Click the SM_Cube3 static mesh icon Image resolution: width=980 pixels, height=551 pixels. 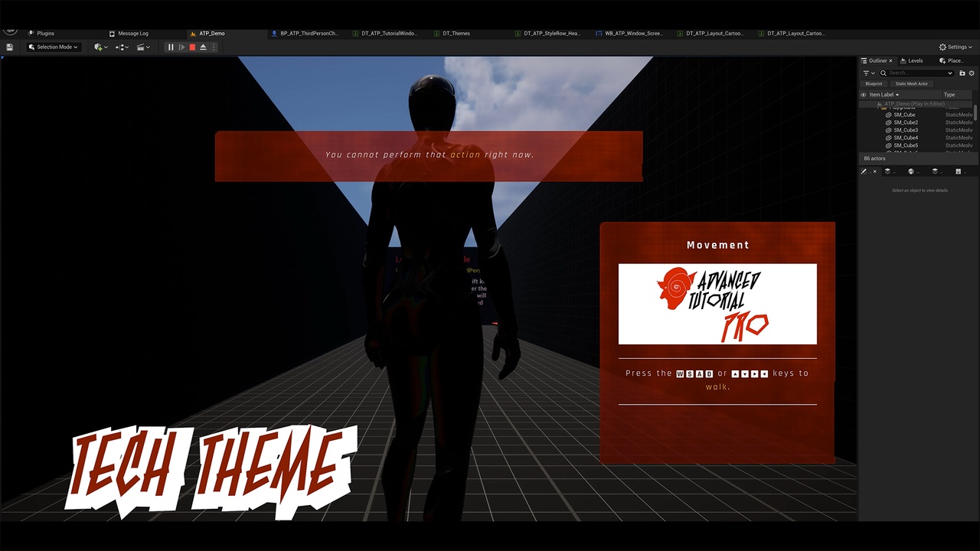(x=888, y=130)
